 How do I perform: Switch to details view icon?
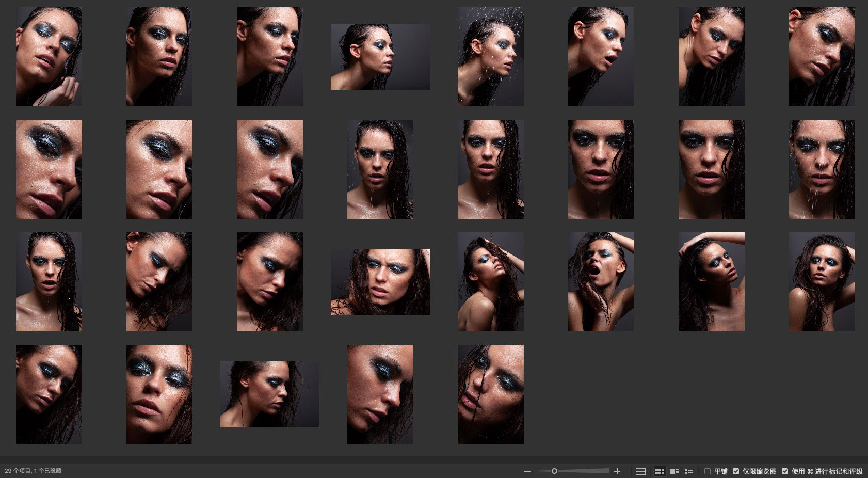(674, 471)
